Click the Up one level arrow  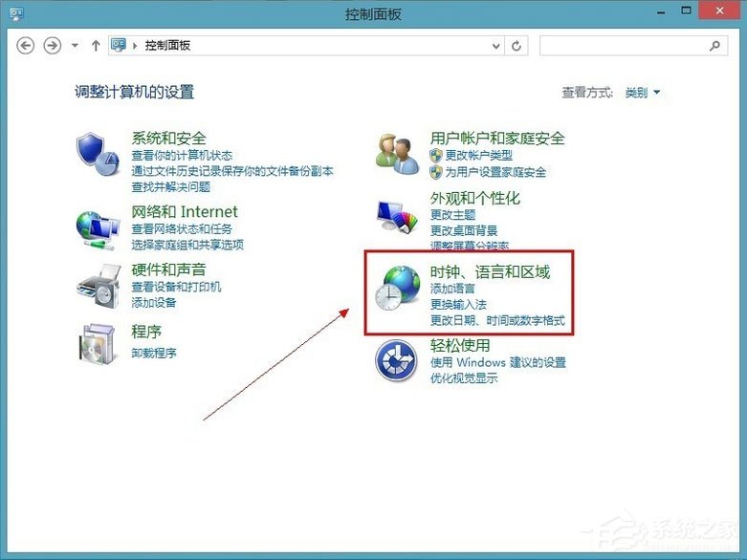point(95,45)
